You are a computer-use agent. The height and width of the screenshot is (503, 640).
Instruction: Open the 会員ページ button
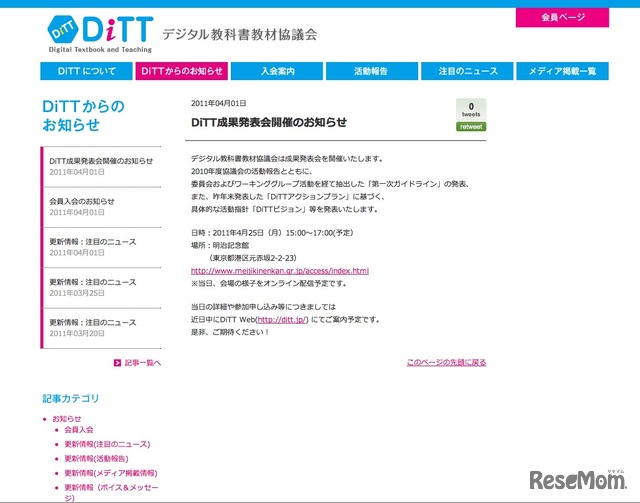pyautogui.click(x=562, y=18)
